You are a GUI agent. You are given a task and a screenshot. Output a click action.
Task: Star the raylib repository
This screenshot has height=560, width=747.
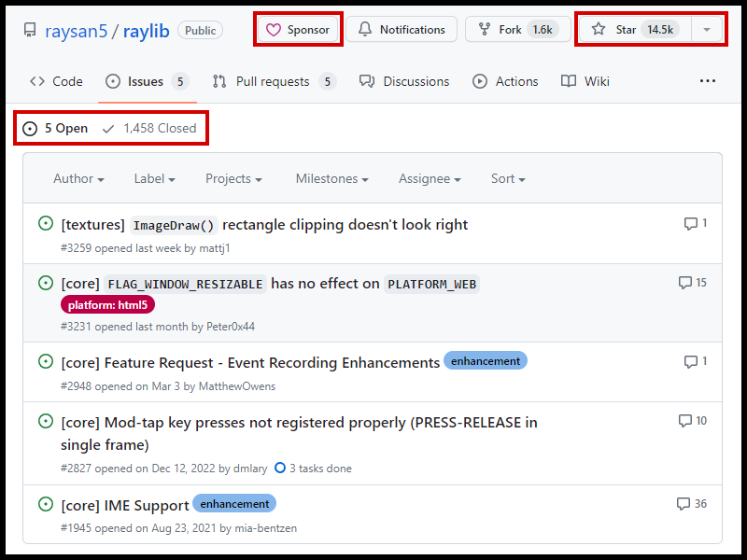click(633, 30)
